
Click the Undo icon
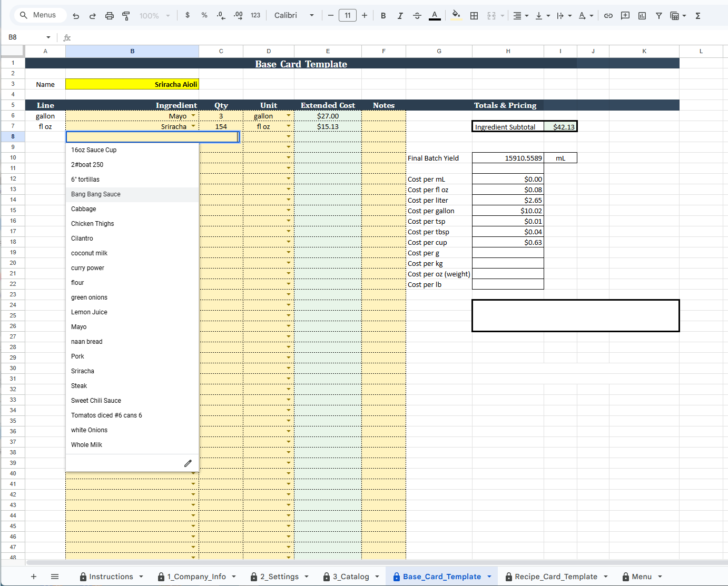[x=76, y=16]
